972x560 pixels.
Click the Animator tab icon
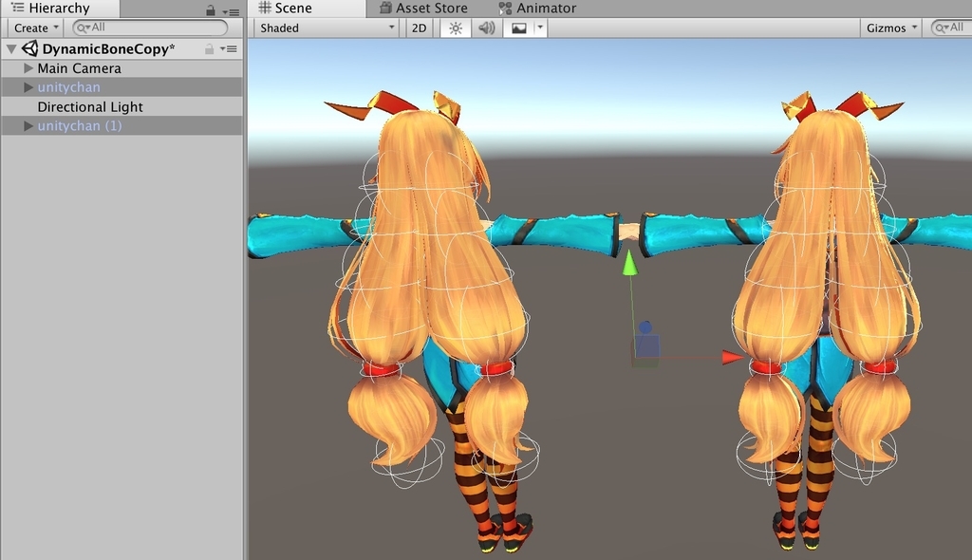(505, 8)
